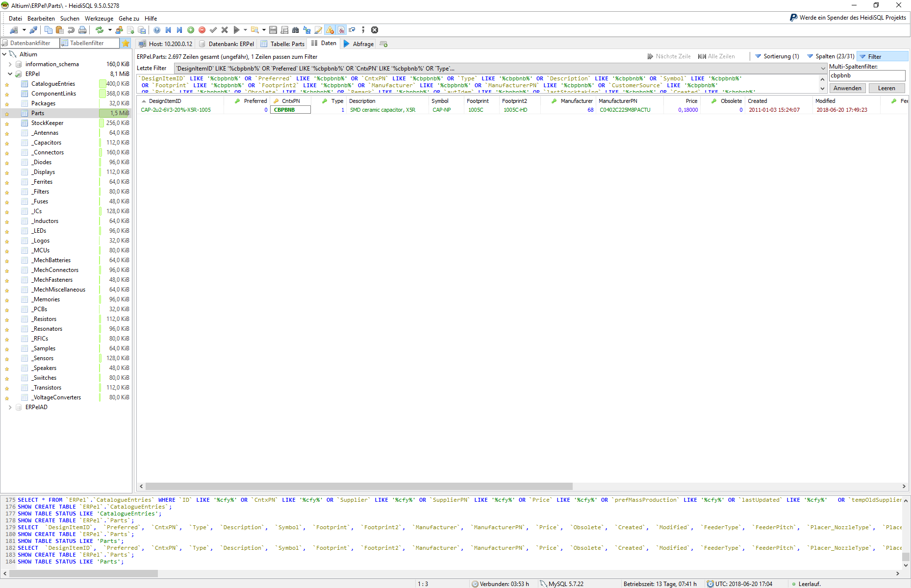Image resolution: width=911 pixels, height=588 pixels.
Task: Toggle the favorite star next to Parts table
Action: 7,113
